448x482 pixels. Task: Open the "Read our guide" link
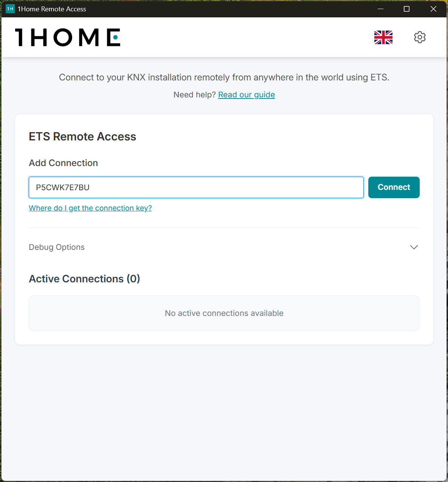point(246,95)
